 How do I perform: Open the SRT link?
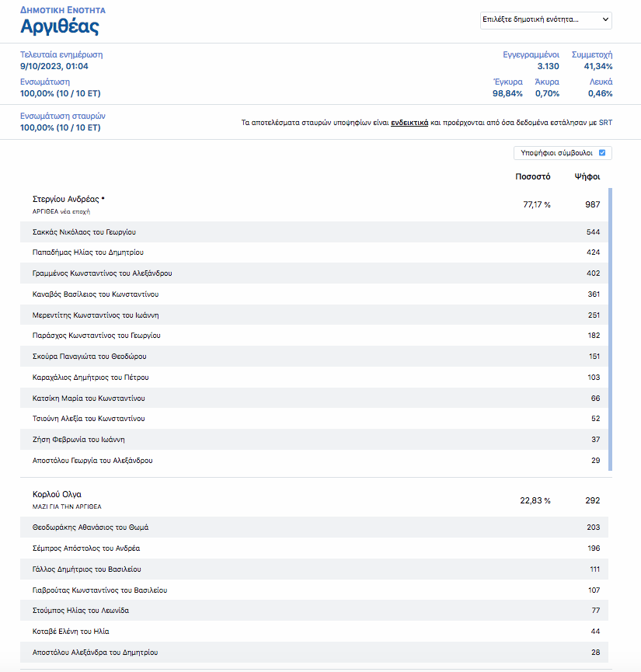point(605,123)
